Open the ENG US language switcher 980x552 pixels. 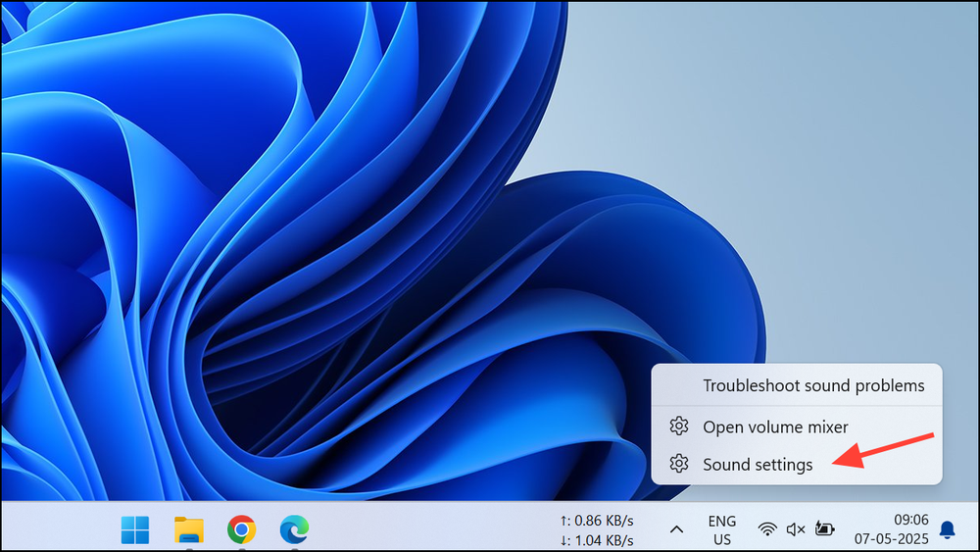pos(722,529)
